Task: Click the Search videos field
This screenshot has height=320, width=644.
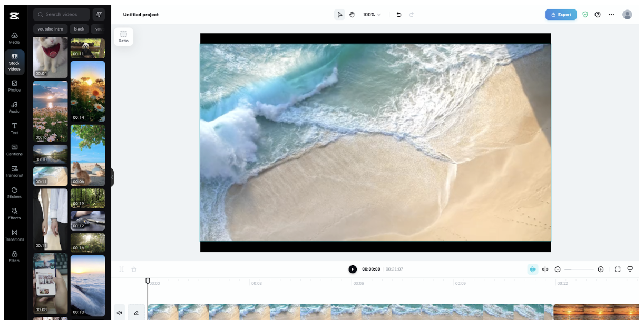Action: (x=62, y=14)
